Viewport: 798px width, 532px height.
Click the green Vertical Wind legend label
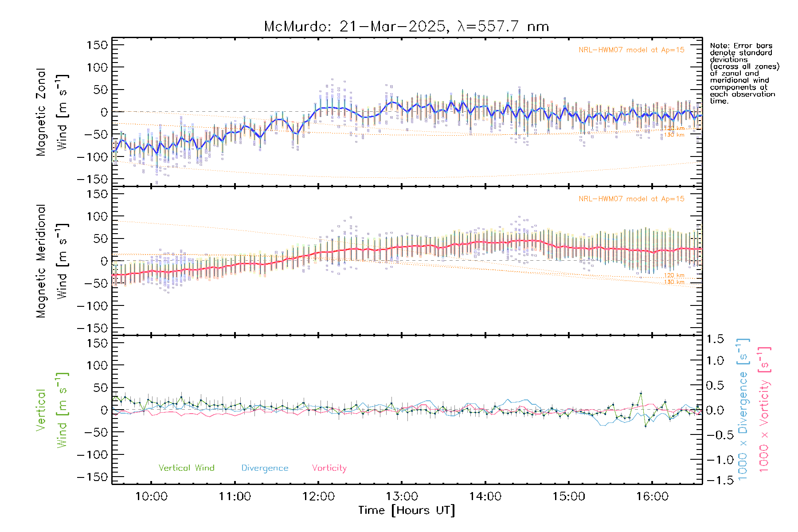tap(186, 468)
